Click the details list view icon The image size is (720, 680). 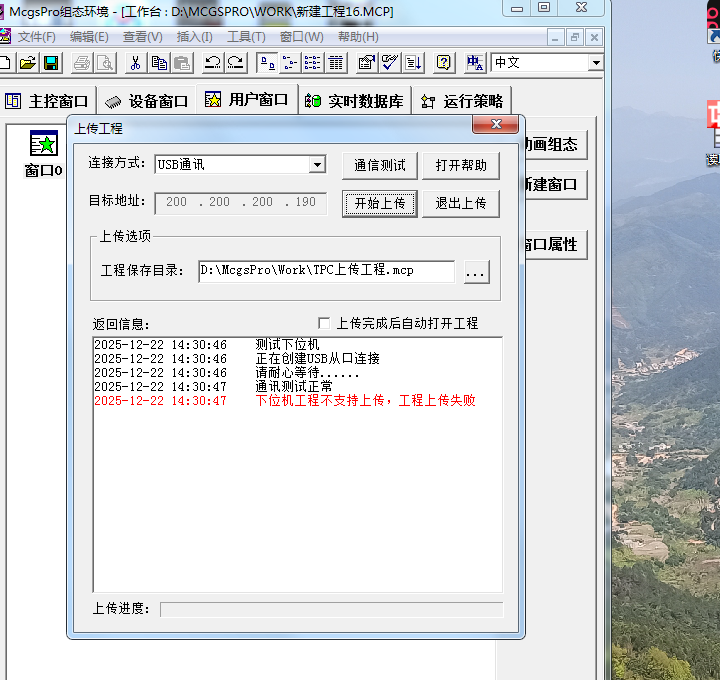click(336, 63)
